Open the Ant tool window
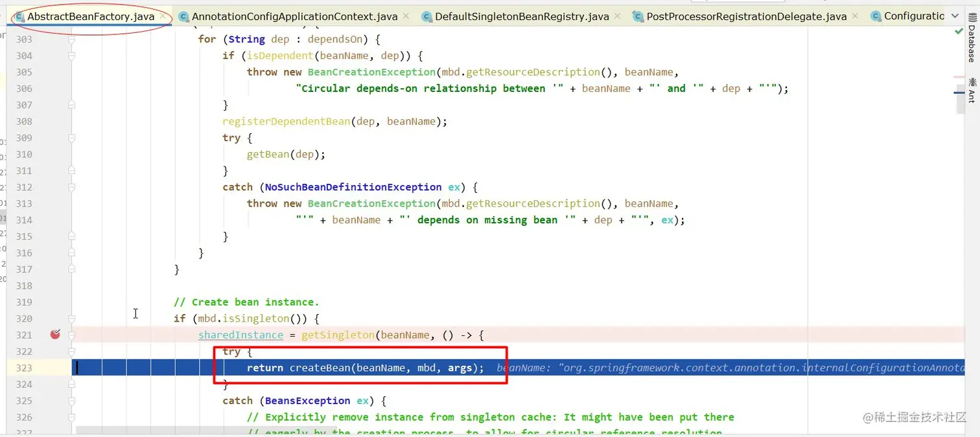980x437 pixels. tap(972, 90)
